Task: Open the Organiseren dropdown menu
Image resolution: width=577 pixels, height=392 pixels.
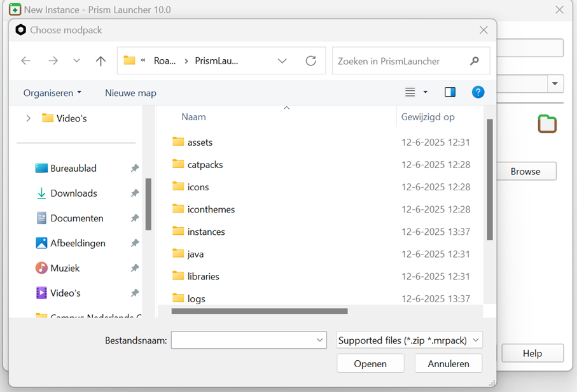Action: coord(52,92)
